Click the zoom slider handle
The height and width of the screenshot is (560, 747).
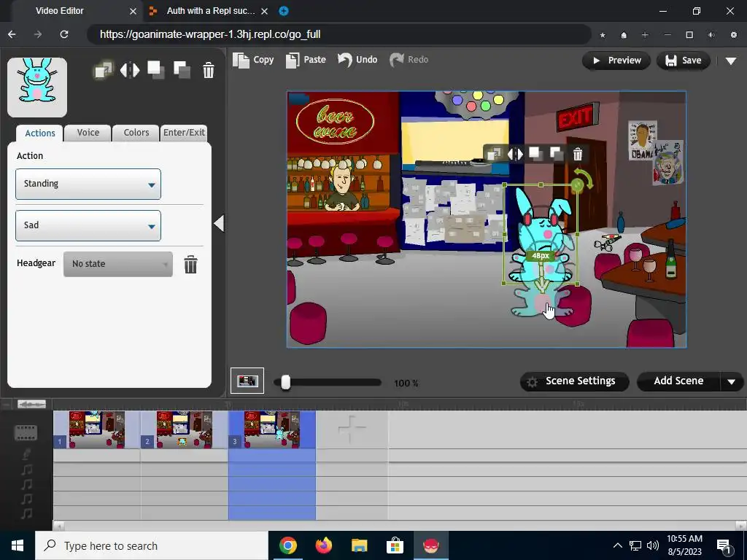click(285, 382)
